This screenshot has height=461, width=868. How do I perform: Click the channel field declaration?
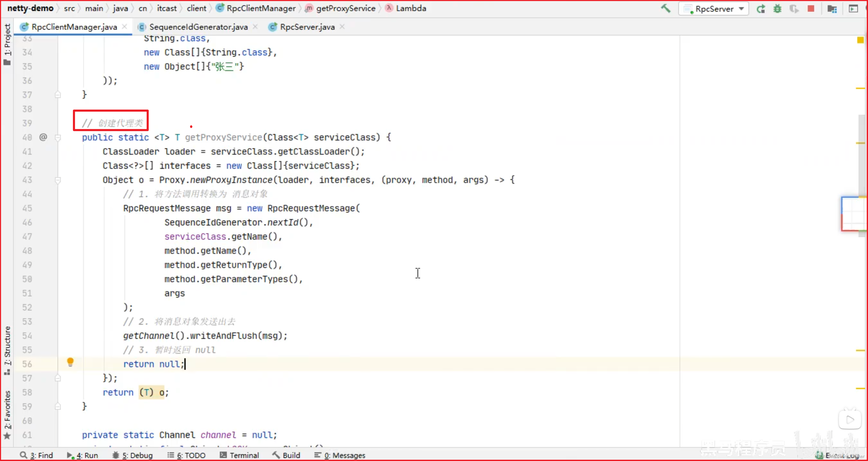point(180,435)
